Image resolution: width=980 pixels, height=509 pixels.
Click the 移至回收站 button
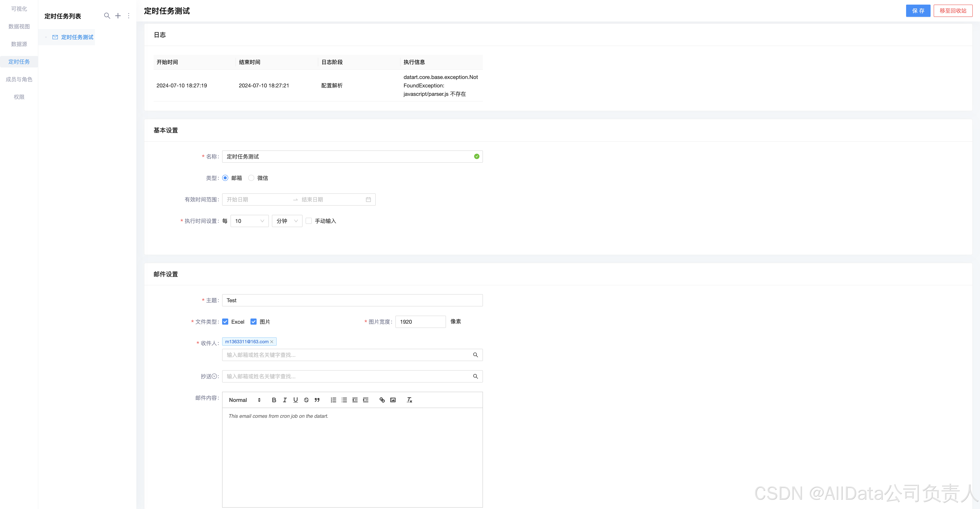coord(953,11)
